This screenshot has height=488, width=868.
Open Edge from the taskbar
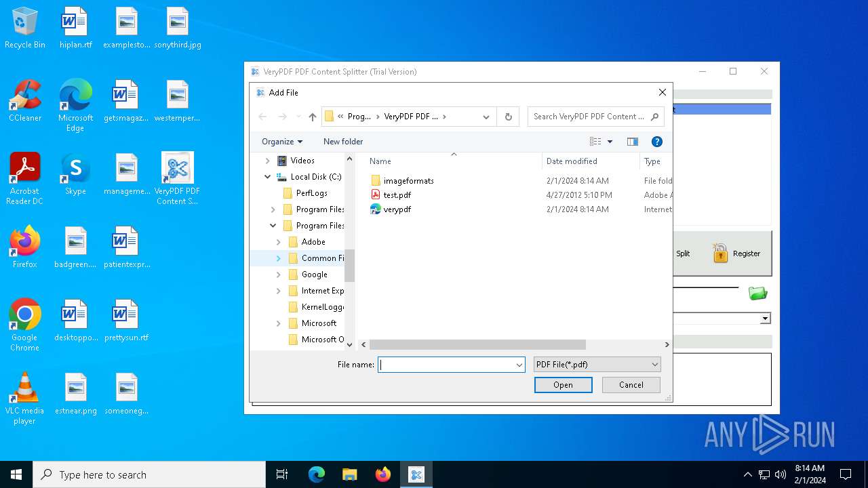pos(317,474)
